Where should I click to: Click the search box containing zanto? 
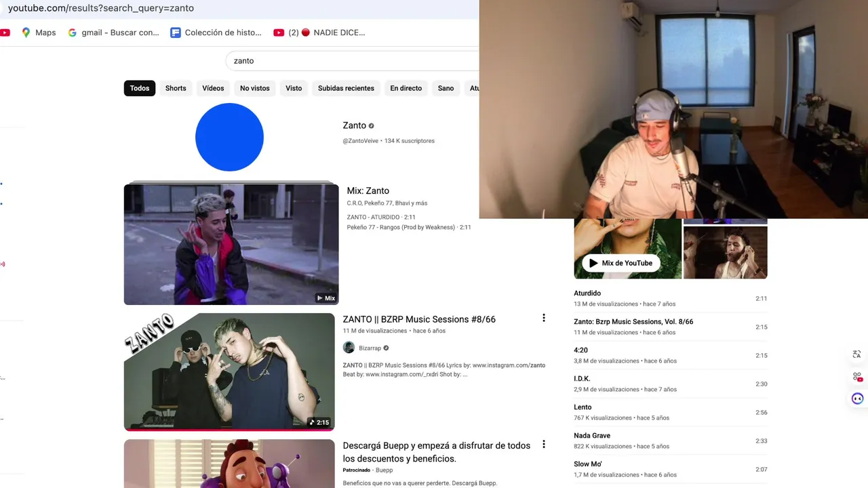(352, 60)
